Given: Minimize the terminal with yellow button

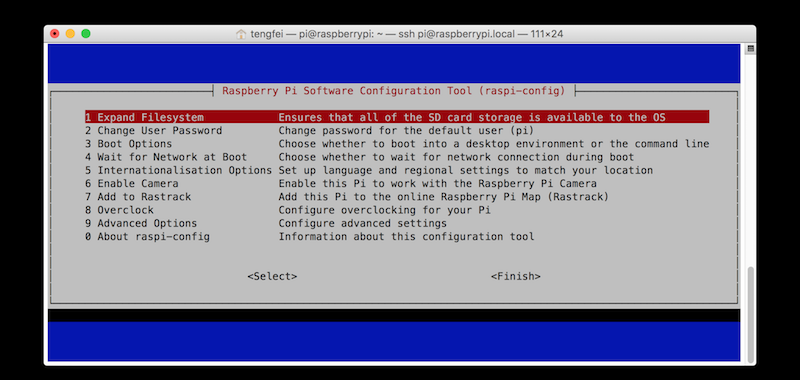Looking at the screenshot, I should pyautogui.click(x=70, y=34).
